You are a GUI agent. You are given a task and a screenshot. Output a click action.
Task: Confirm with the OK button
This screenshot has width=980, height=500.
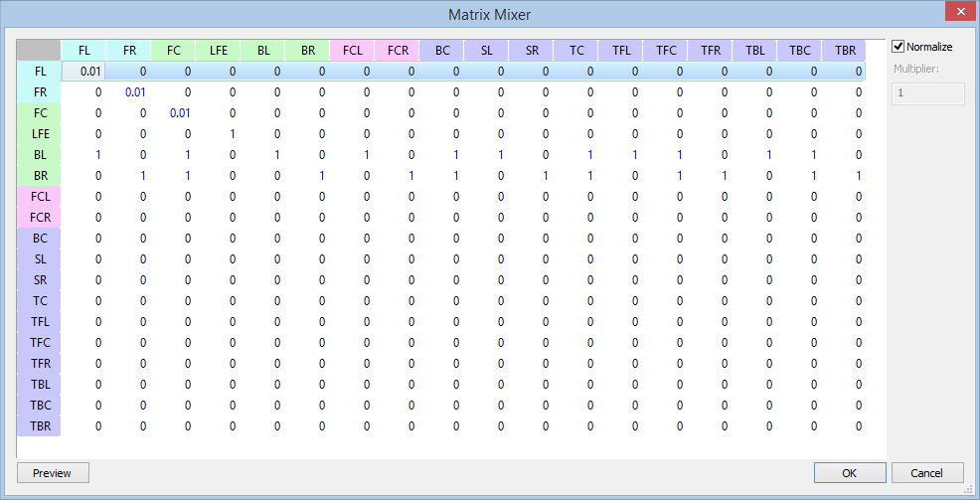pos(849,473)
